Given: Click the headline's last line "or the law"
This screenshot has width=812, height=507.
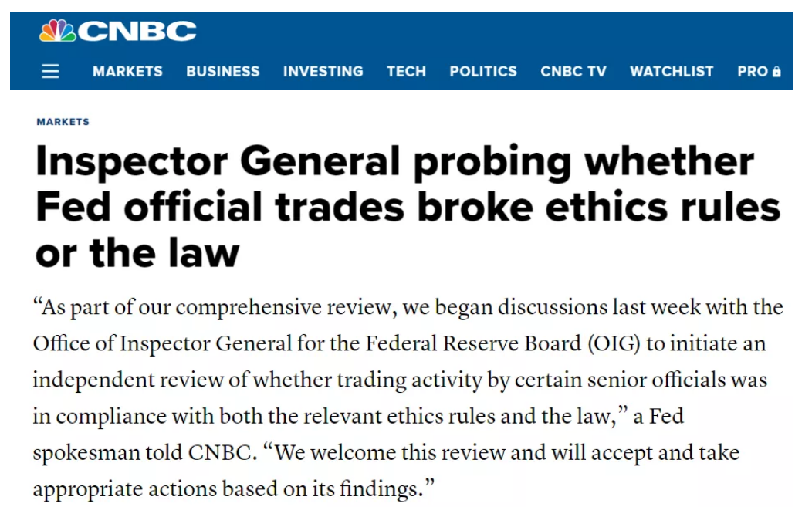Looking at the screenshot, I should coord(137,252).
